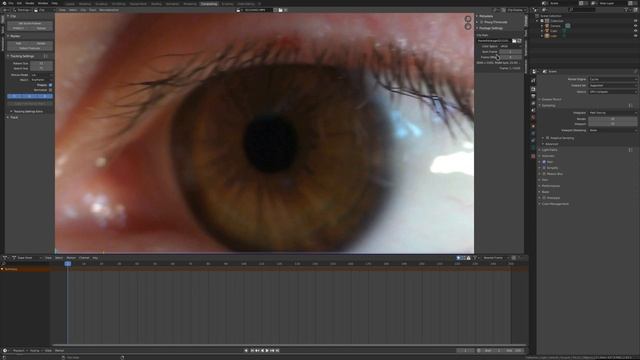Enable the Adaptive Sampling checkbox
The image size is (640, 360).
(x=547, y=138)
